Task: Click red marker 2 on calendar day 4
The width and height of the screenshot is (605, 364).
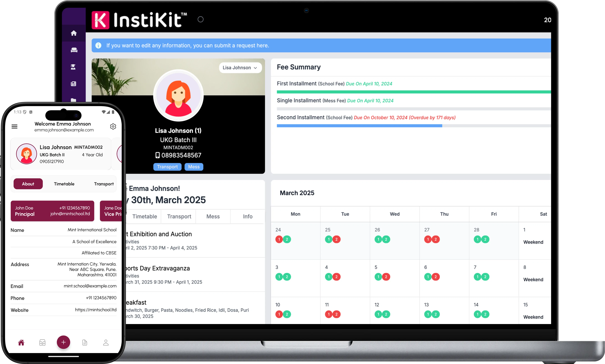Action: [336, 277]
